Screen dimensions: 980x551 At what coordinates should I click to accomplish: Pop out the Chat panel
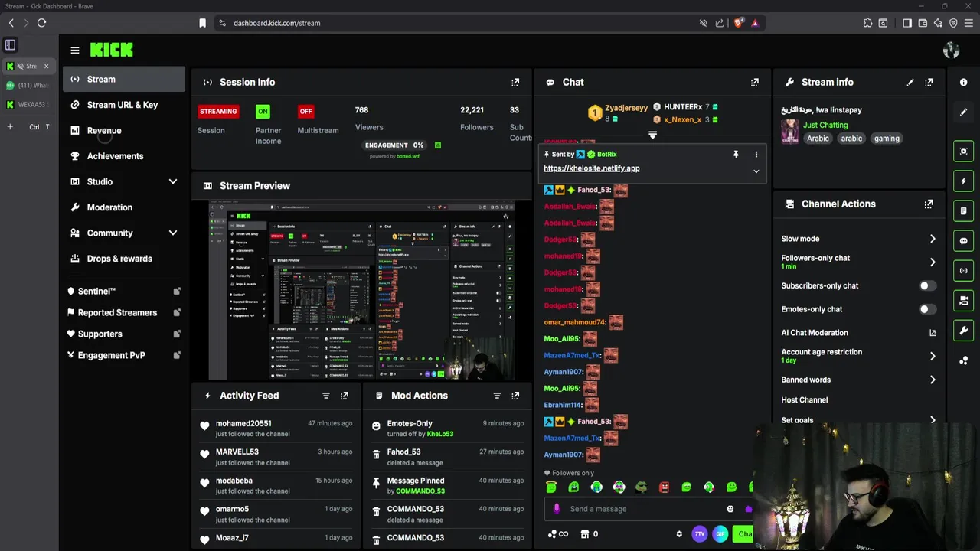pos(754,82)
